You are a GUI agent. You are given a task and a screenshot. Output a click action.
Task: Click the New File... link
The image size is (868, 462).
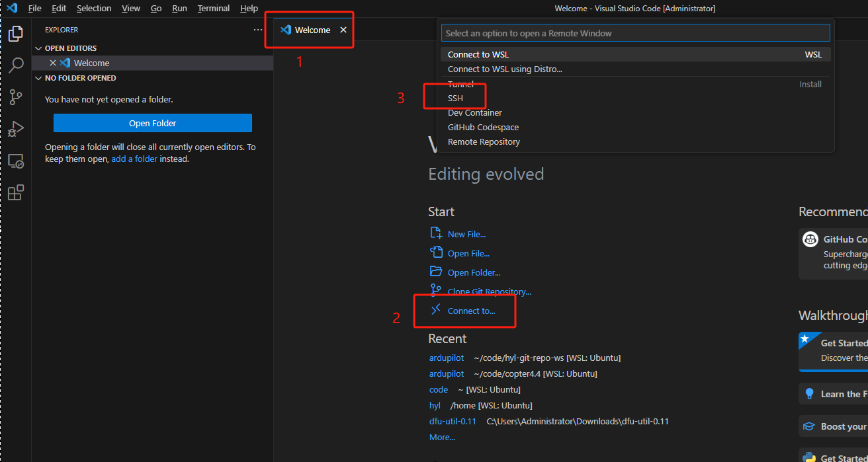(x=466, y=234)
